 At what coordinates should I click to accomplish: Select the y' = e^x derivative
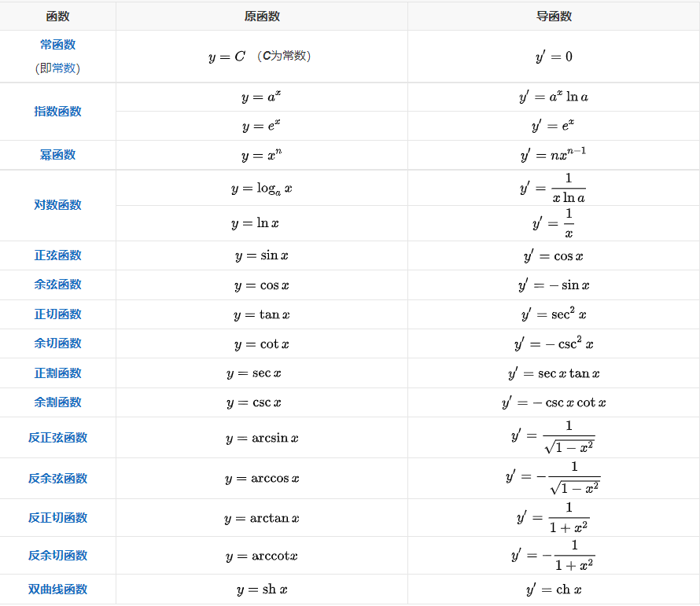[553, 126]
